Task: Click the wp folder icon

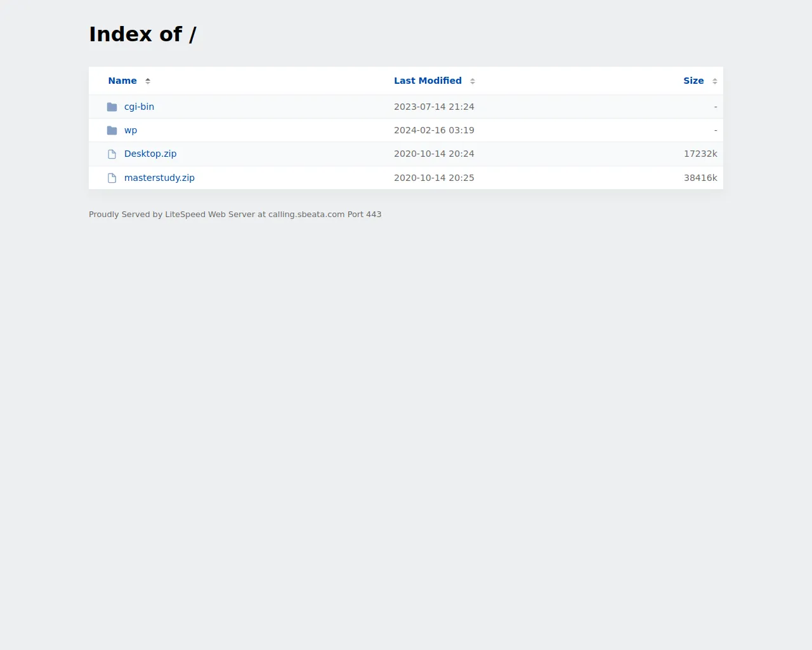Action: pos(112,130)
